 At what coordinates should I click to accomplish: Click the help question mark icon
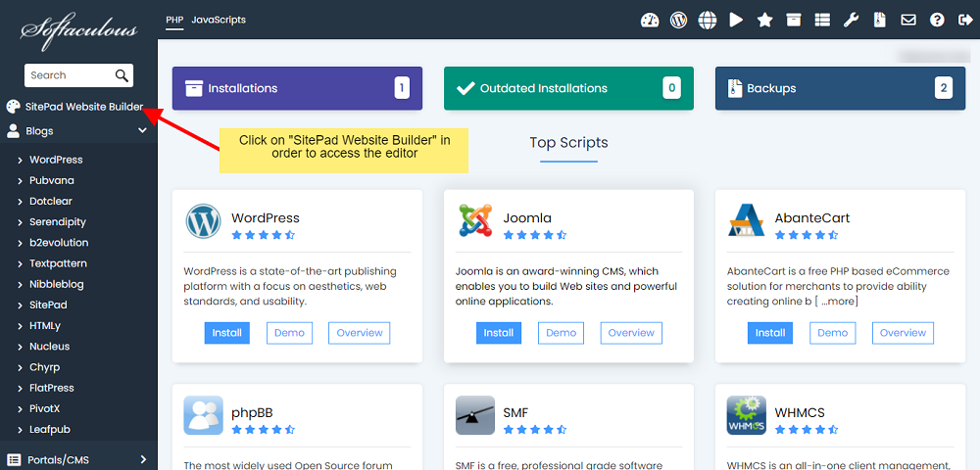pos(937,20)
